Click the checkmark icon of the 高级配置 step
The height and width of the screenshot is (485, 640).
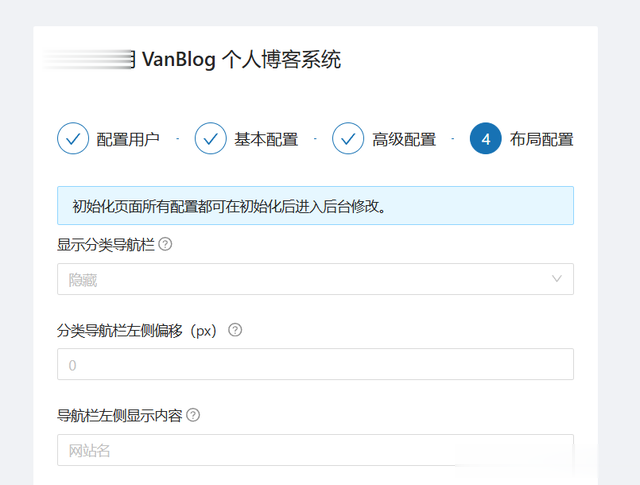pos(348,138)
